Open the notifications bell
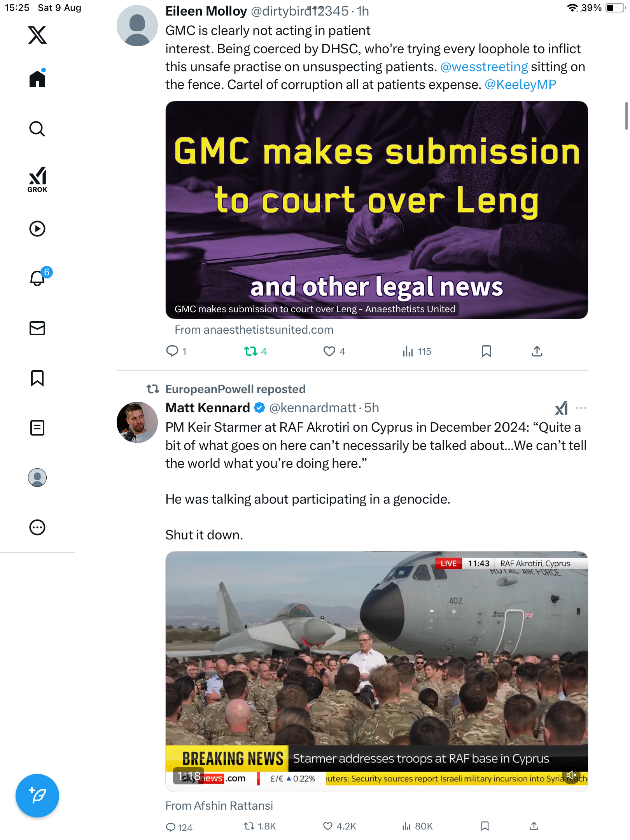This screenshot has height=840, width=630. pos(37,278)
